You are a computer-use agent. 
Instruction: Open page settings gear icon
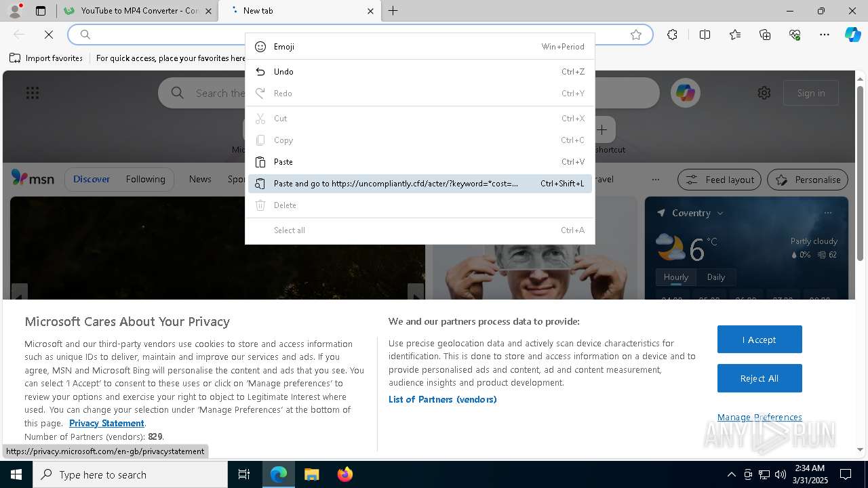click(764, 93)
